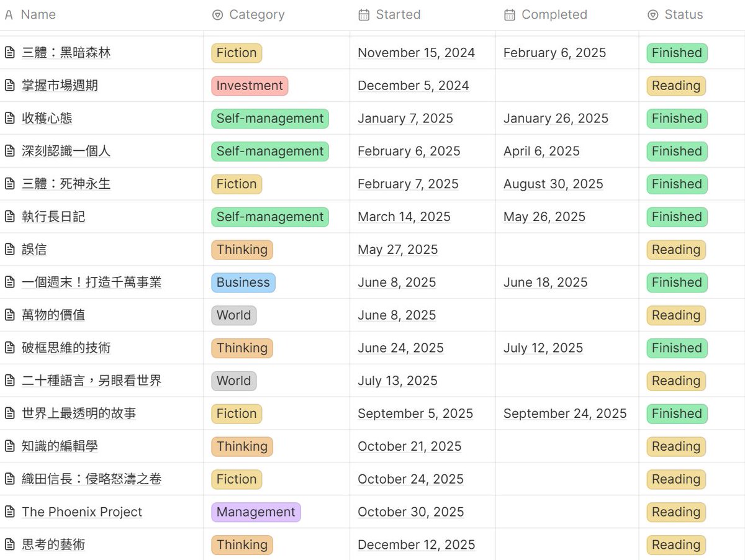
Task: Select the Fiction tag for 三體:死神永生
Action: click(237, 184)
